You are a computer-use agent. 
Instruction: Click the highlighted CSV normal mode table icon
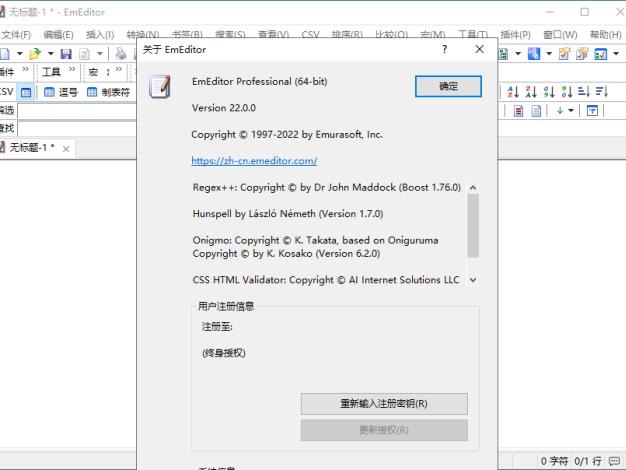pyautogui.click(x=26, y=93)
